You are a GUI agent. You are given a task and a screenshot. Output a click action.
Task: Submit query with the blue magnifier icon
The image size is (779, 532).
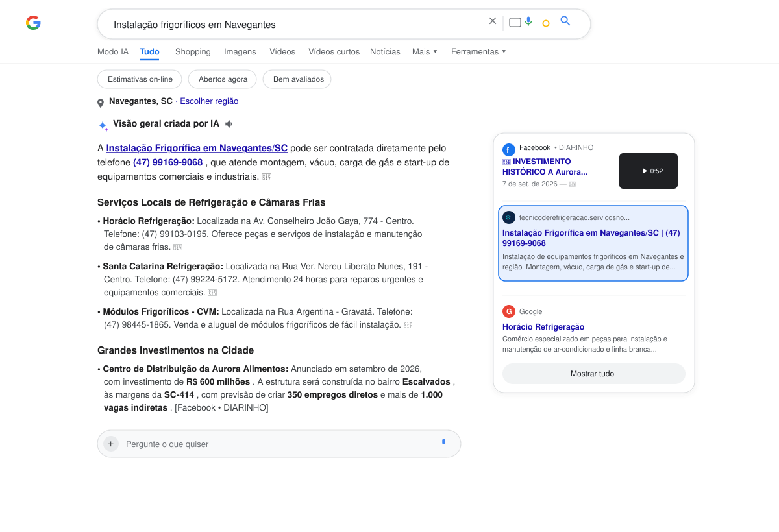pyautogui.click(x=565, y=21)
